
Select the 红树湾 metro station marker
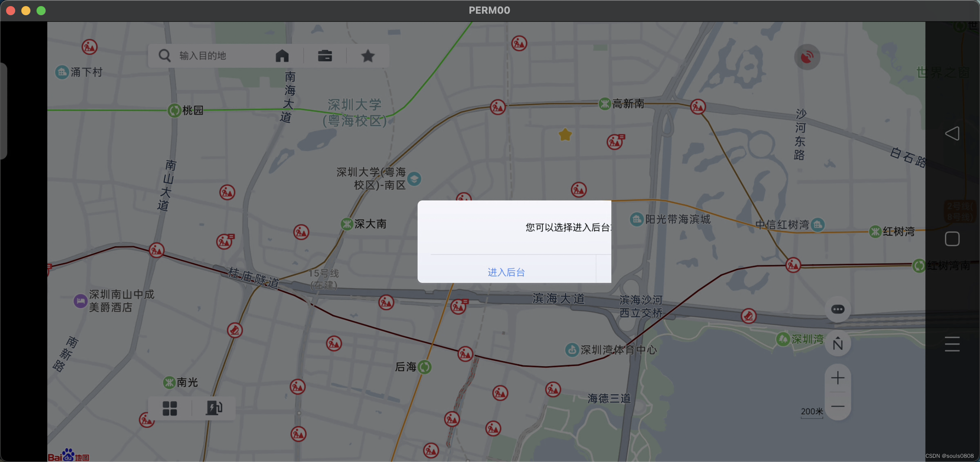(x=875, y=231)
